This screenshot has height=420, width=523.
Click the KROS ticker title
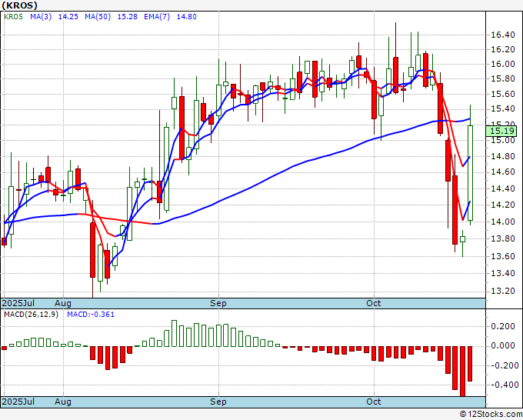pos(20,5)
